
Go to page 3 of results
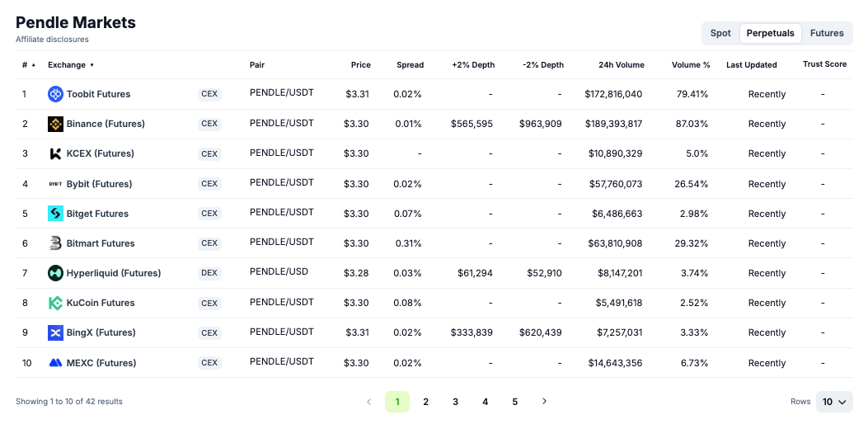[455, 402]
